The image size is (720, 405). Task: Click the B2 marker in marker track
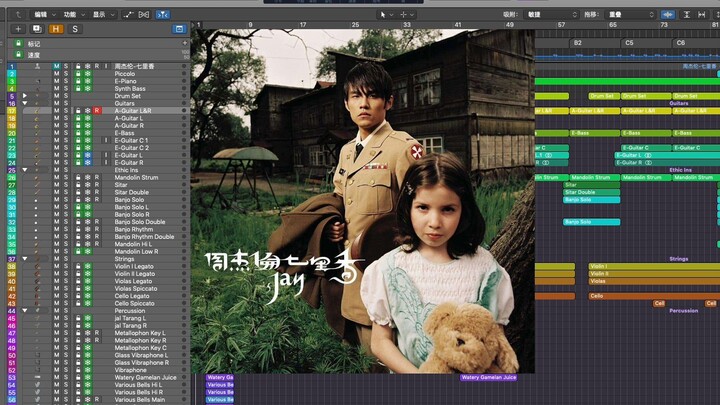(x=578, y=43)
